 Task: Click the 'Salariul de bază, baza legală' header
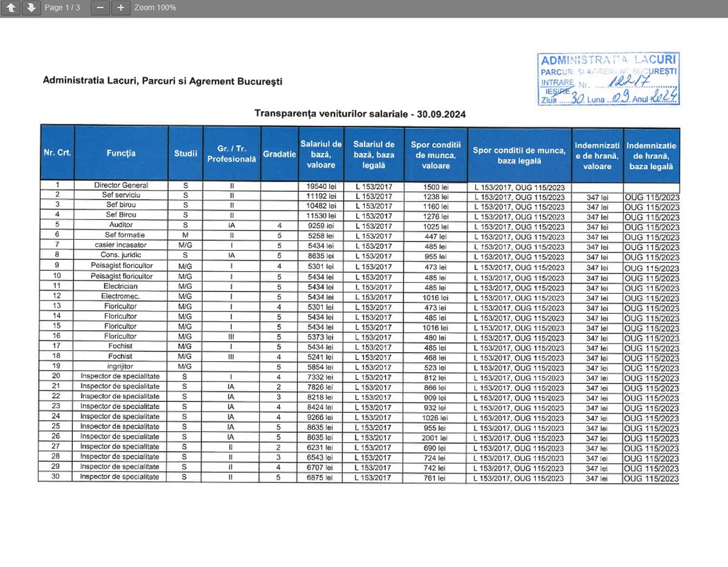[x=374, y=154]
